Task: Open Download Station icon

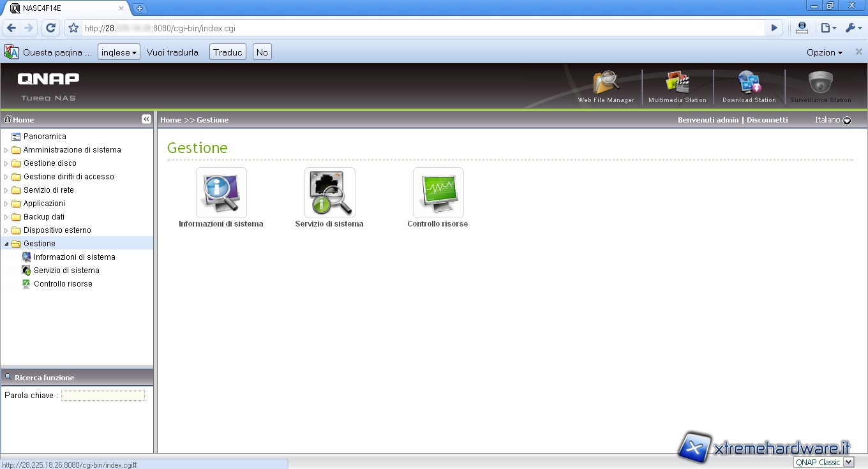Action: click(749, 84)
